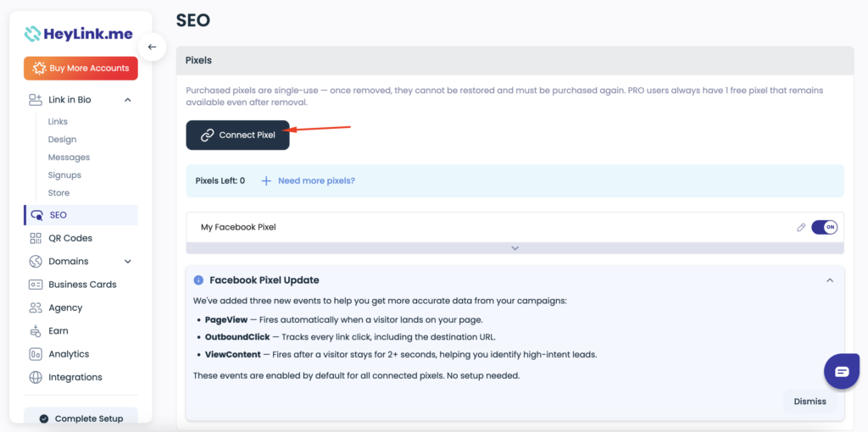Image resolution: width=868 pixels, height=432 pixels.
Task: Open the Signups submenu item
Action: (64, 174)
